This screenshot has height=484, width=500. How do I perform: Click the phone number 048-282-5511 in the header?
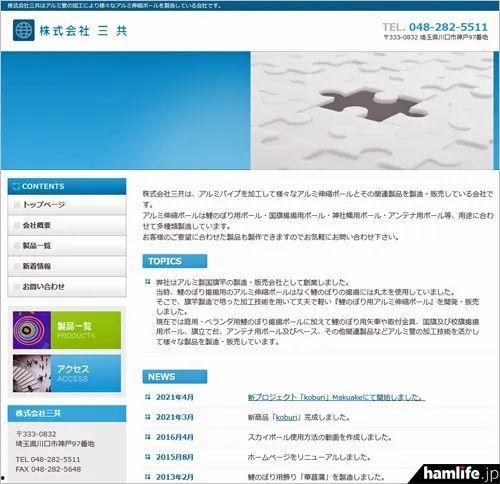[448, 27]
